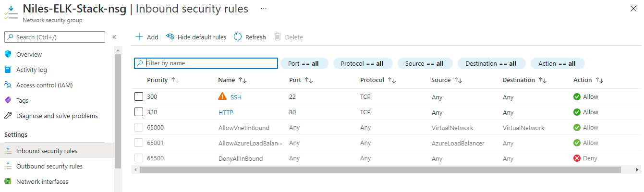Viewport: 644px width, 192px height.
Task: Open Access control (IAM) menu item
Action: [44, 85]
